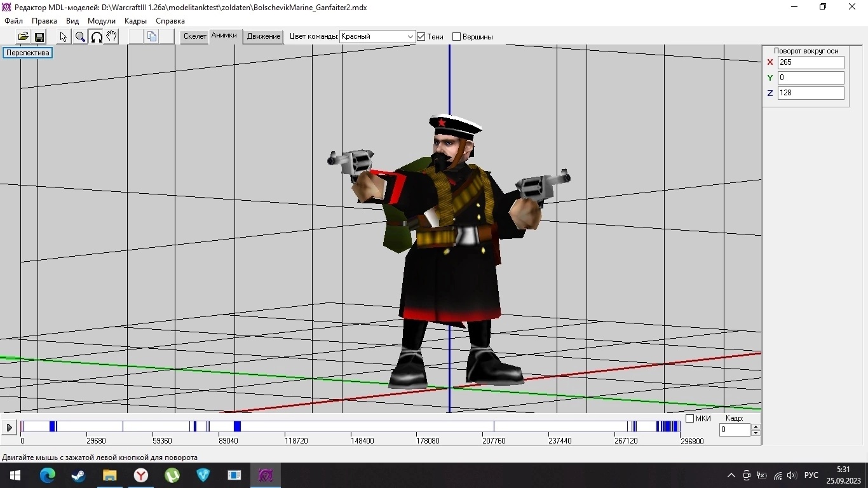Click the Перспектива view button

(28, 53)
